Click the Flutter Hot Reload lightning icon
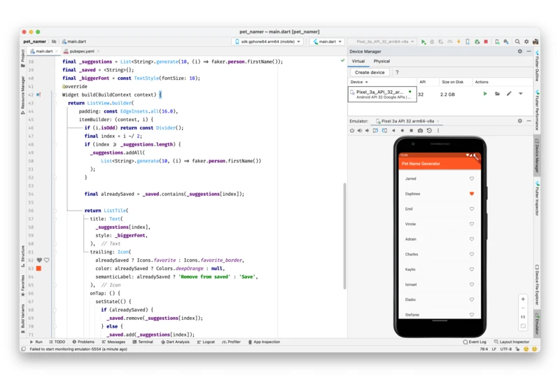The width and height of the screenshot is (560, 392). [x=458, y=42]
